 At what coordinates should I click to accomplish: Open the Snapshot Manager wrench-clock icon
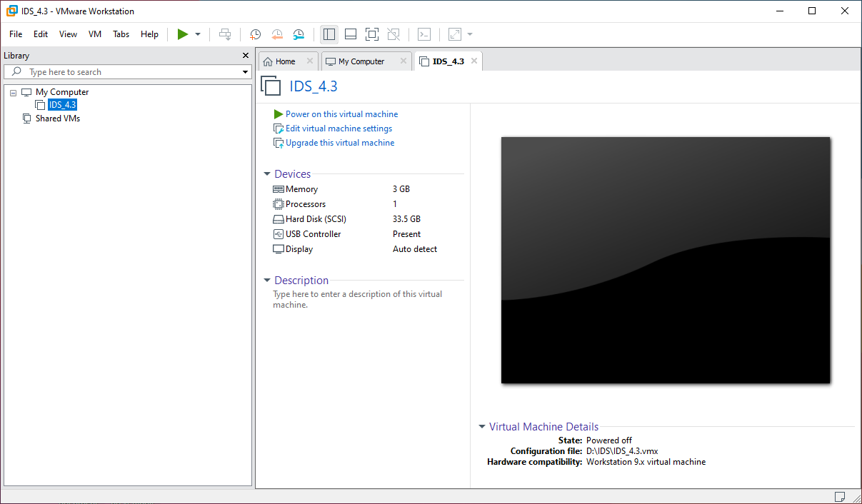(299, 34)
